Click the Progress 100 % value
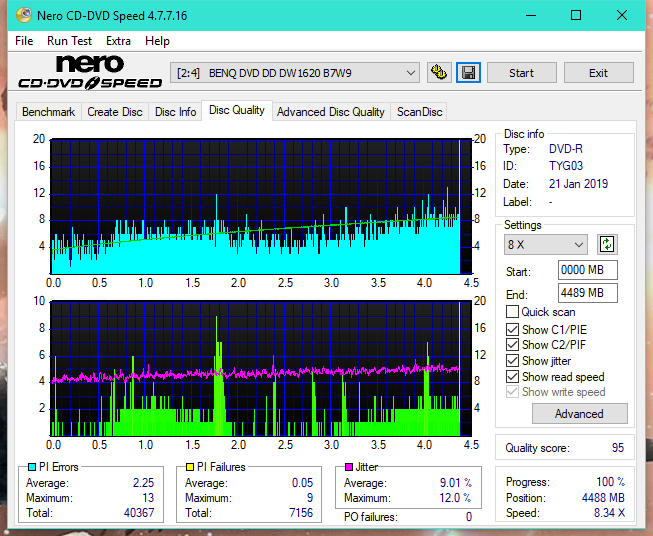Image resolution: width=653 pixels, height=536 pixels. [x=611, y=482]
